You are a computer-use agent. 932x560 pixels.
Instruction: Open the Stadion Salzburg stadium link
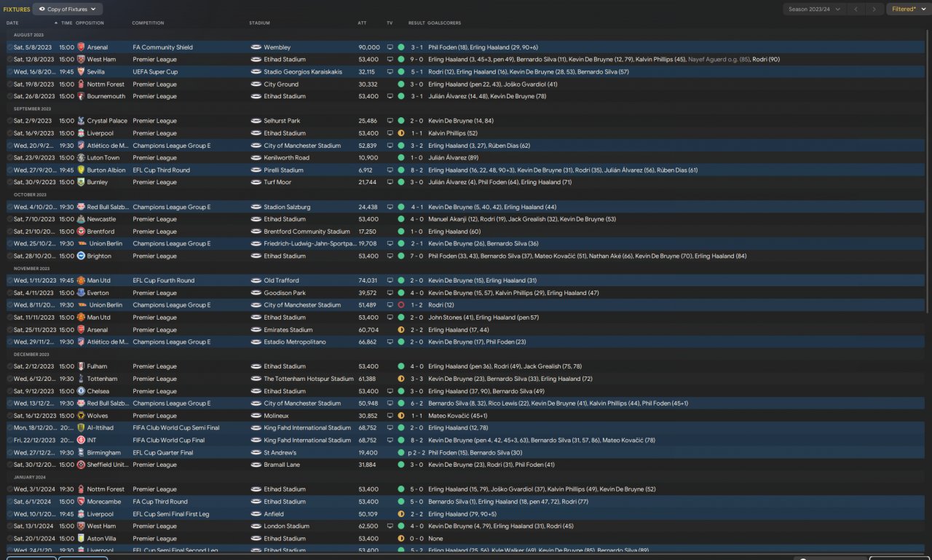[287, 207]
